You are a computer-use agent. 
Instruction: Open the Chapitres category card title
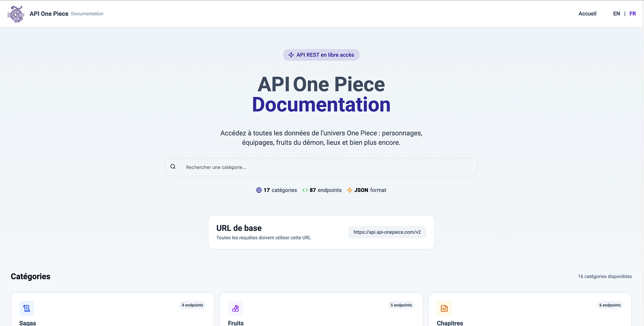tap(450, 323)
